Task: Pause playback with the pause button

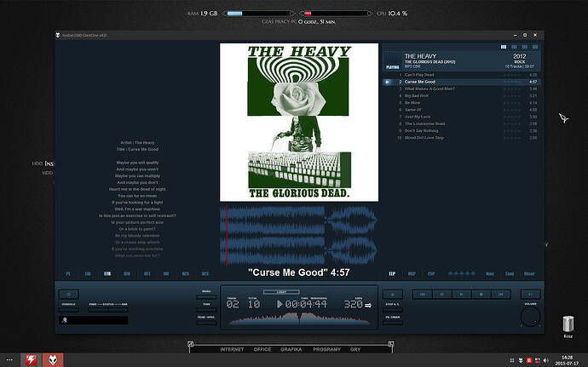Action: [441, 295]
